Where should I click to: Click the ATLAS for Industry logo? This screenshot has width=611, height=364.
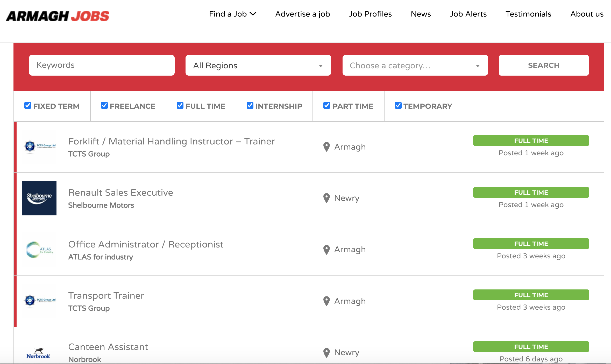pyautogui.click(x=39, y=250)
